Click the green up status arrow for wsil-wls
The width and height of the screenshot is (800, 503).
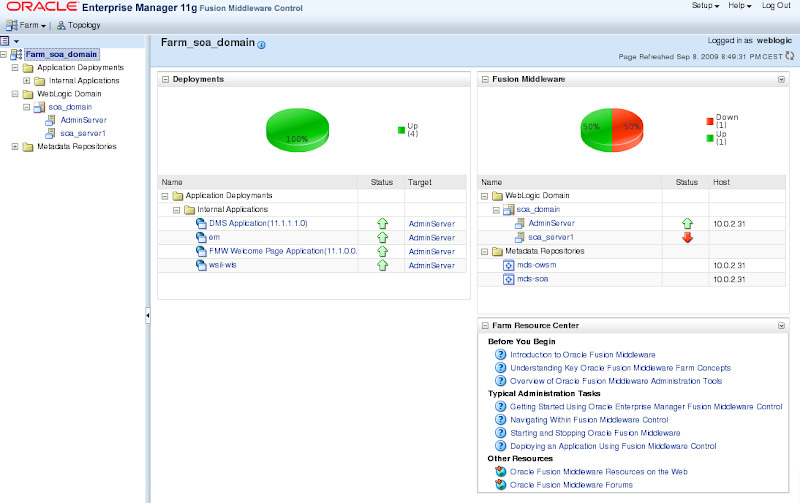click(x=381, y=265)
